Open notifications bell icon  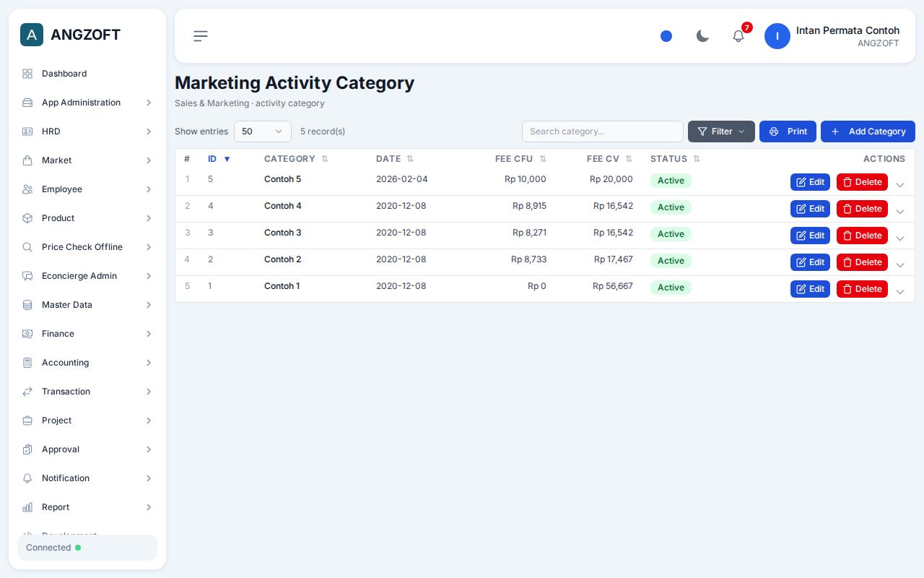coord(738,36)
